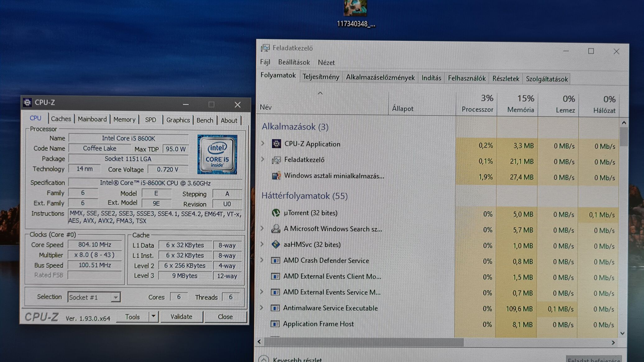Switch to the Felhasználók tab
Image resolution: width=644 pixels, height=362 pixels.
pyautogui.click(x=466, y=78)
